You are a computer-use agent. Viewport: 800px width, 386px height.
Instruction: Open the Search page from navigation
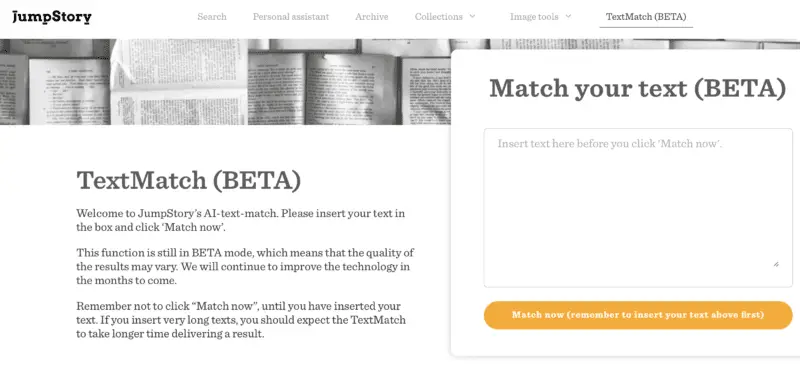[x=212, y=17]
